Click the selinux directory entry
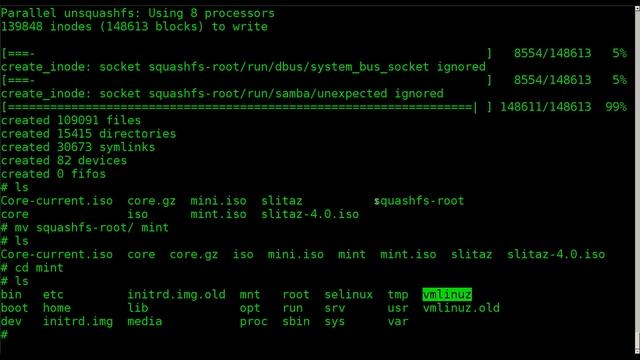The height and width of the screenshot is (360, 640). 349,294
